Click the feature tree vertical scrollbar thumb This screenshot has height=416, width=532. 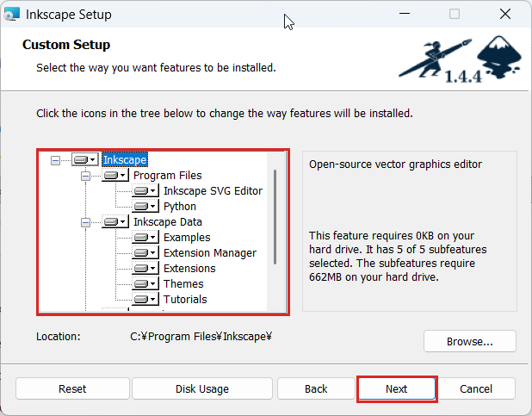pyautogui.click(x=275, y=217)
